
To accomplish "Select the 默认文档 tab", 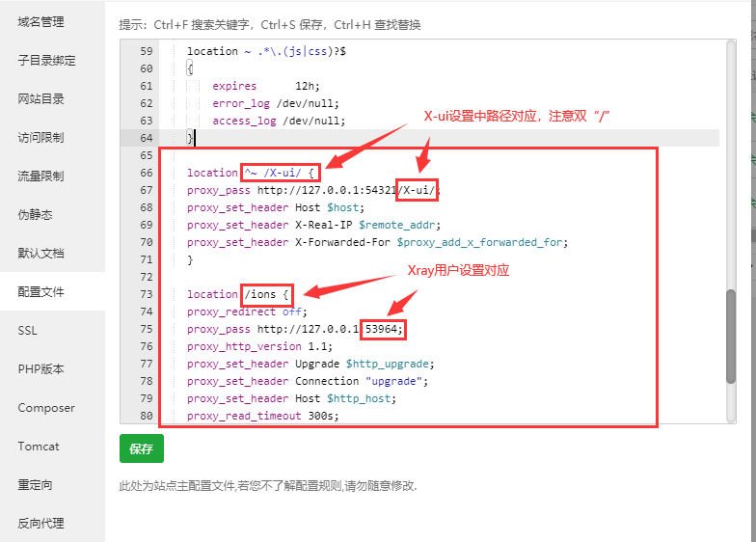I will click(x=40, y=253).
